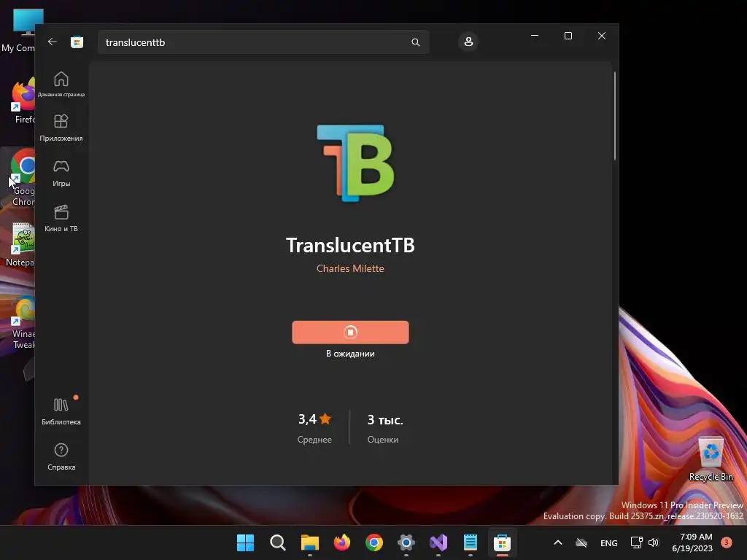Open the Приложения section

(61, 128)
